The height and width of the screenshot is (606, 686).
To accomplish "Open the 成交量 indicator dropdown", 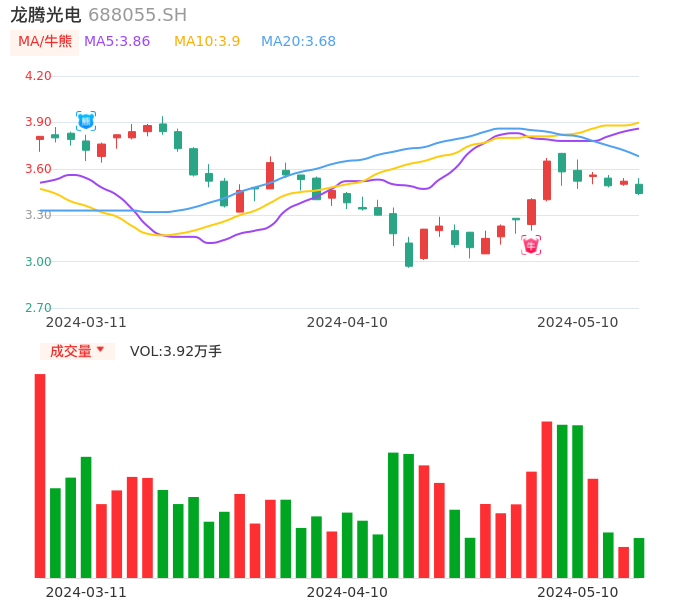I will 77,351.
